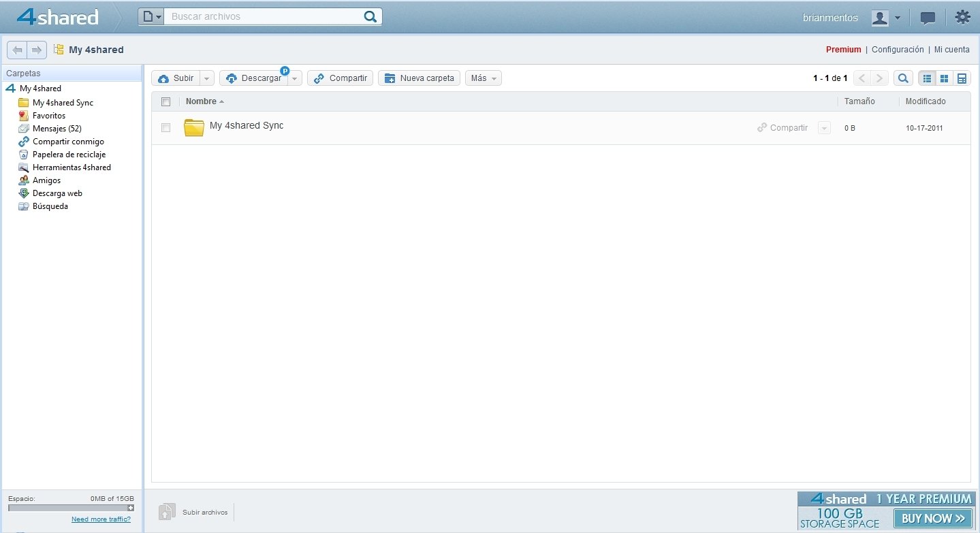
Task: Tick the My 4shared Sync row checkbox
Action: 165,127
